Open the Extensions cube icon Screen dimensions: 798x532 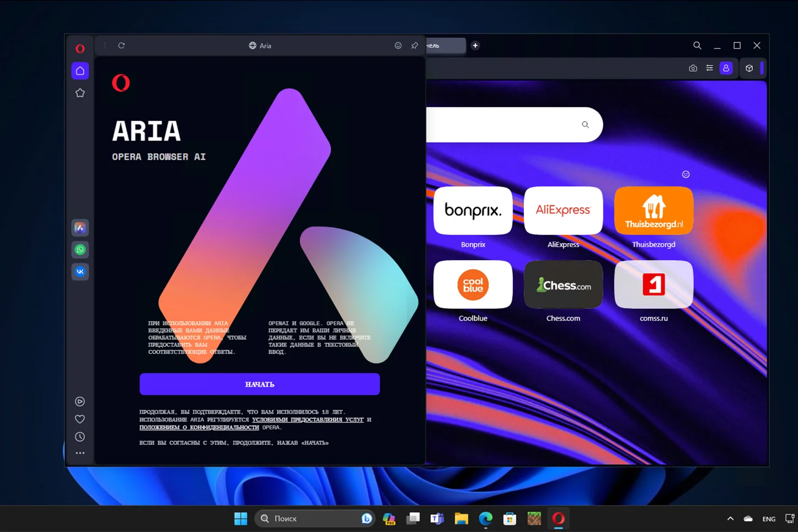749,68
